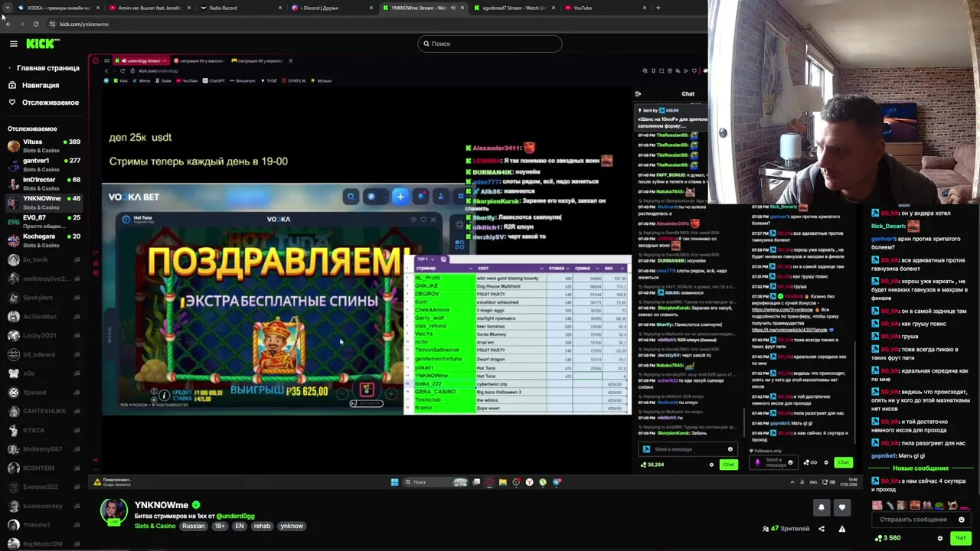Viewport: 980px width, 551px height.
Task: Open offline channel Xposed
Action: click(43, 392)
